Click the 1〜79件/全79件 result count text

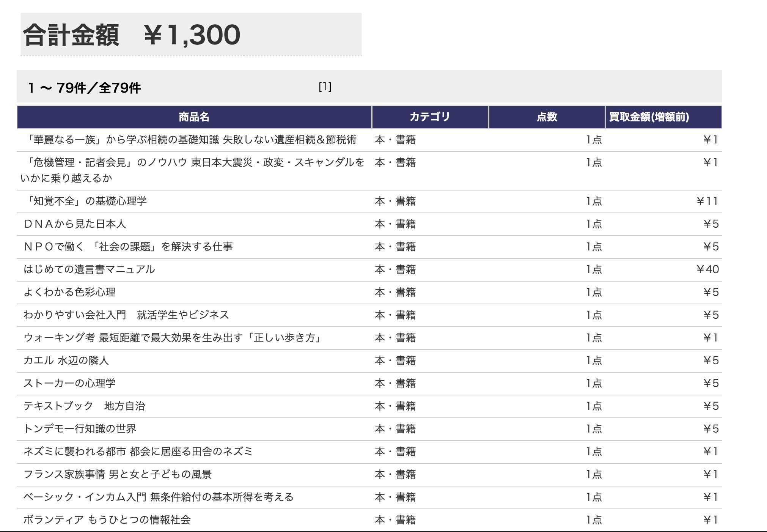point(84,88)
